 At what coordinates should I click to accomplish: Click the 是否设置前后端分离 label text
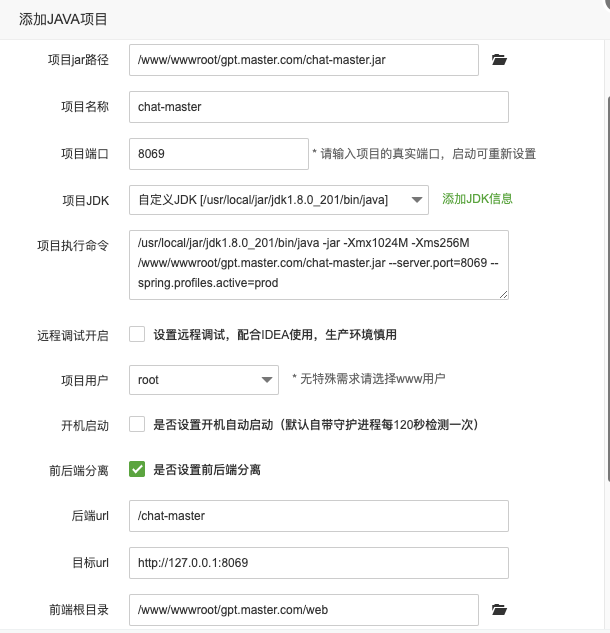[207, 470]
